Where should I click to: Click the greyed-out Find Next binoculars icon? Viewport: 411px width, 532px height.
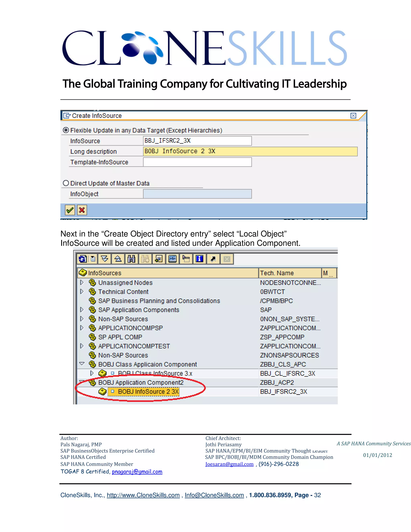(x=145, y=259)
